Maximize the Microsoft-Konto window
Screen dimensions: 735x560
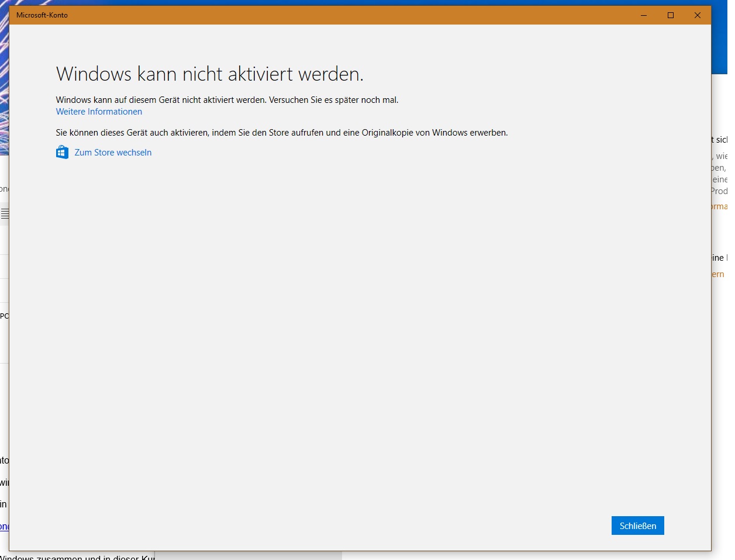tap(671, 15)
